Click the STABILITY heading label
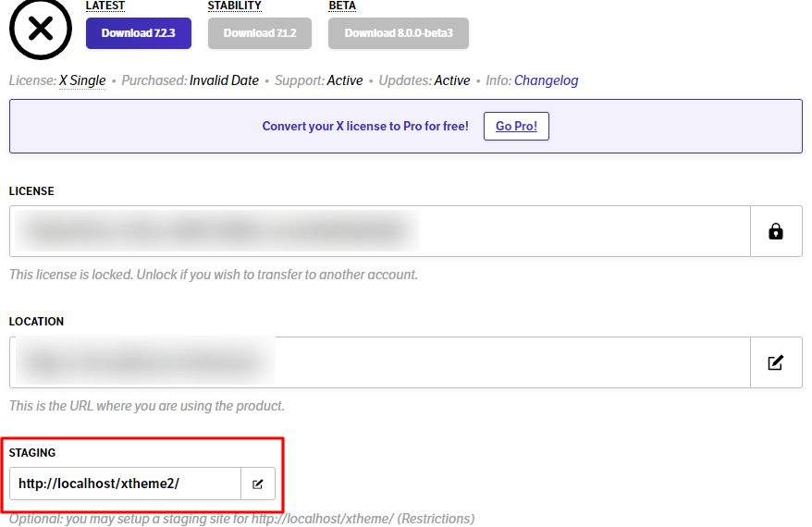 (x=235, y=6)
